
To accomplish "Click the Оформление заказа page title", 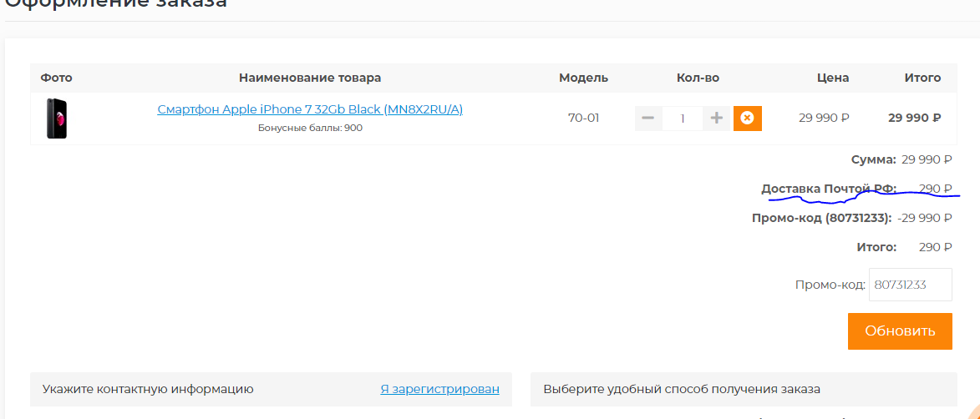I will pos(115,3).
